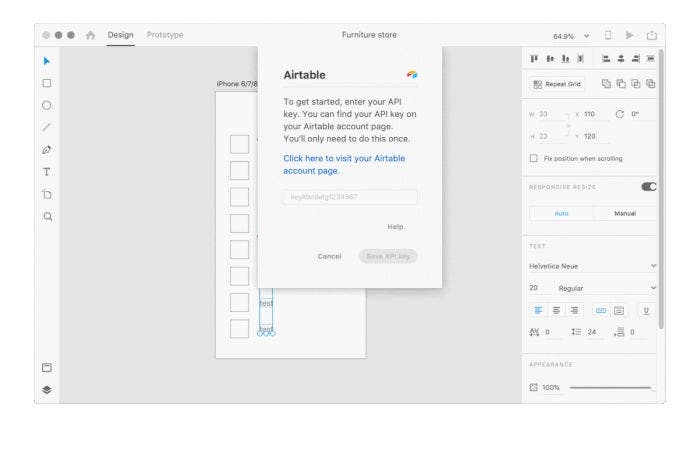Choose Area Text mode
Viewport: 700px width, 449px height.
(619, 311)
